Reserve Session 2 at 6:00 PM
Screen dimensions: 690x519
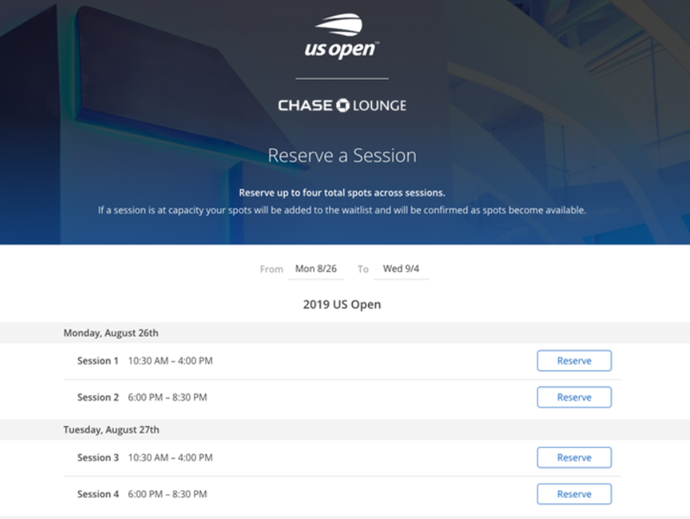tap(574, 398)
